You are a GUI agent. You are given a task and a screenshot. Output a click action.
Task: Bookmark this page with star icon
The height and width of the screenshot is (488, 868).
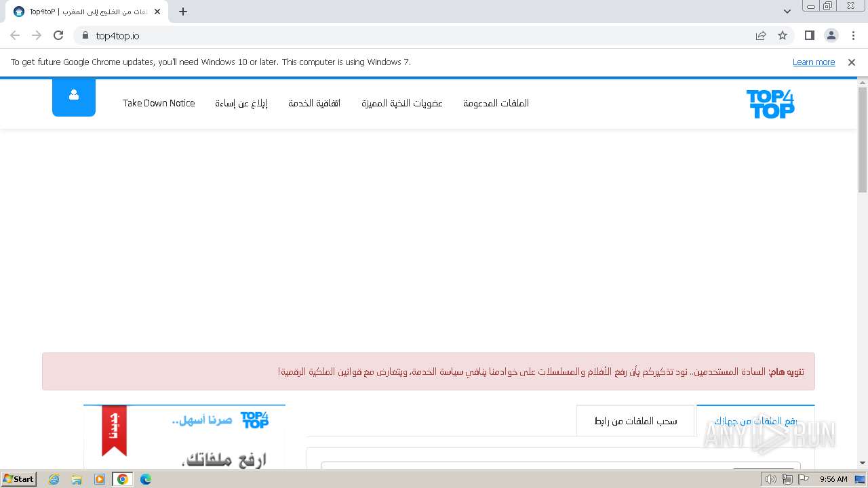(x=783, y=35)
